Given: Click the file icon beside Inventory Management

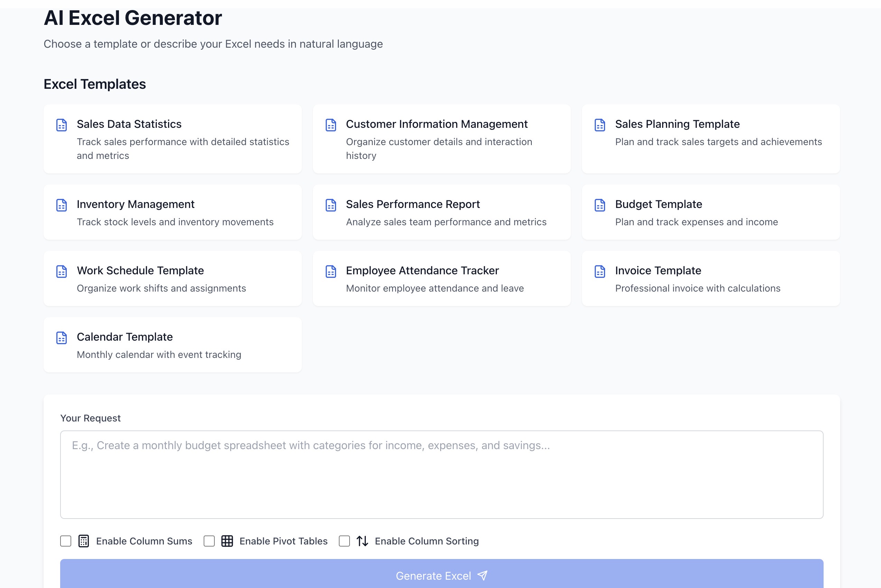Looking at the screenshot, I should click(61, 205).
